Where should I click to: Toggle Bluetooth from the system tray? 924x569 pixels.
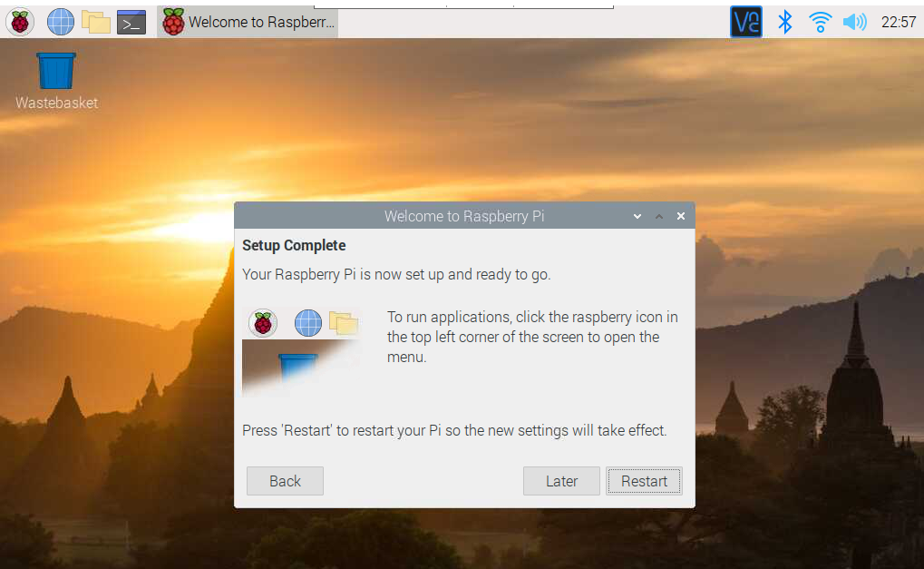[784, 21]
